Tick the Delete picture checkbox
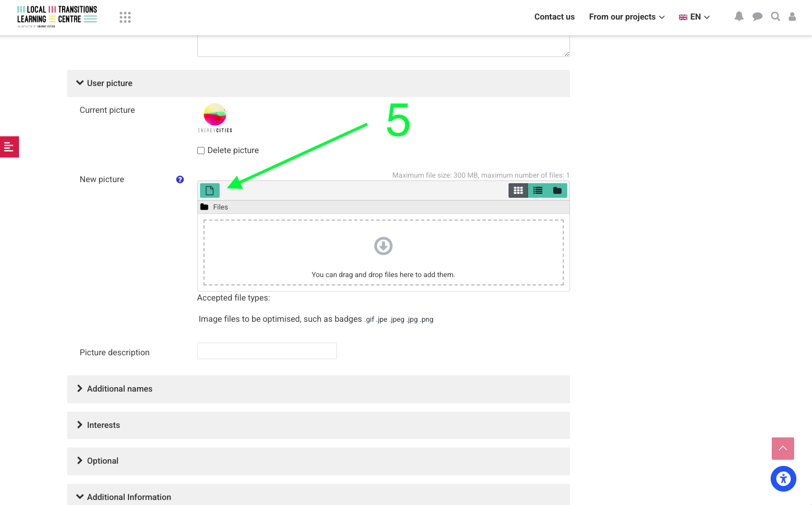Image resolution: width=812 pixels, height=505 pixels. 201,150
